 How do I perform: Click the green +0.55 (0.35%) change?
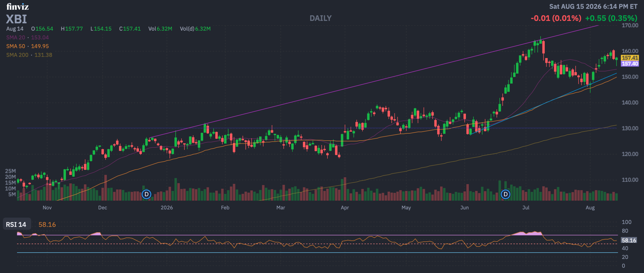(611, 18)
